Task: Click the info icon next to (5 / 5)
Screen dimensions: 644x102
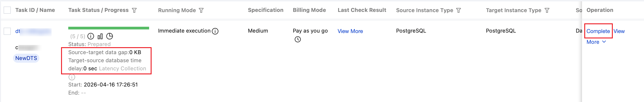Action: click(x=91, y=36)
